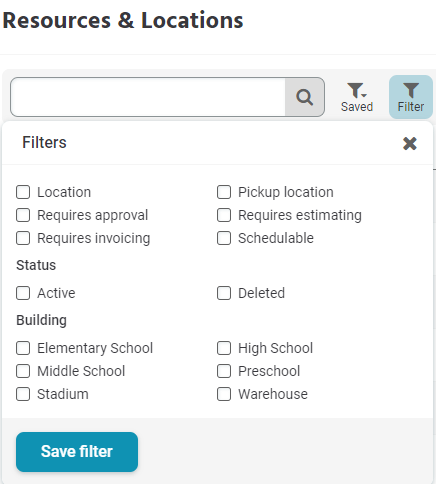Filter by Active status
This screenshot has width=436, height=484.
coord(23,293)
